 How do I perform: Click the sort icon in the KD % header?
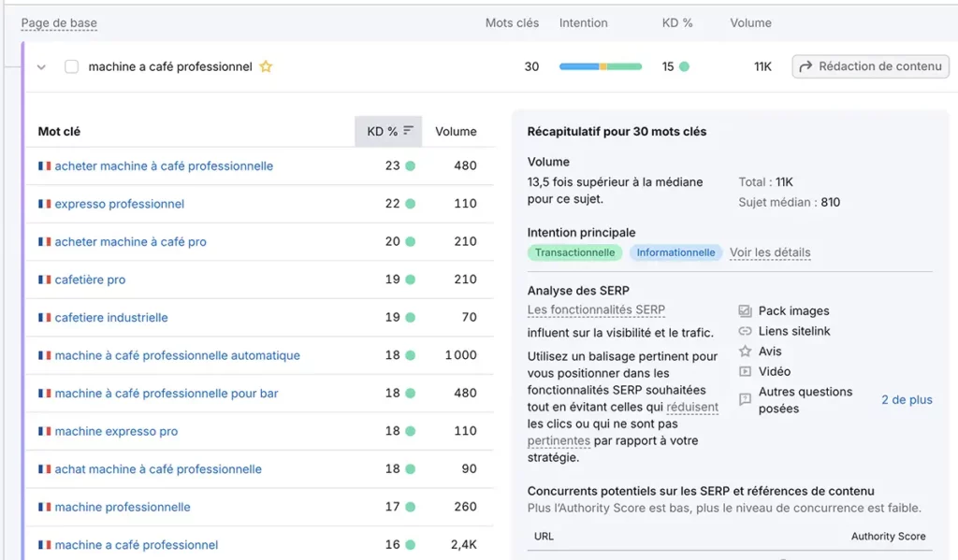409,131
